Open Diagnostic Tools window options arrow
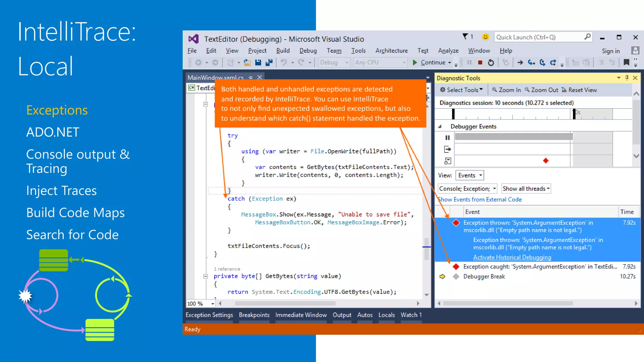 pyautogui.click(x=619, y=78)
